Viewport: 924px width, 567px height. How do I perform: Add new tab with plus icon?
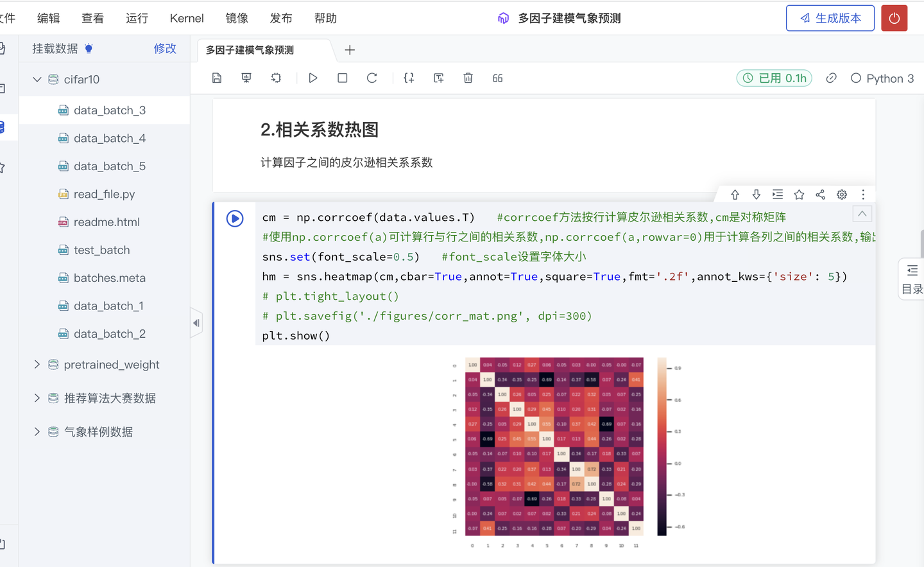(350, 50)
